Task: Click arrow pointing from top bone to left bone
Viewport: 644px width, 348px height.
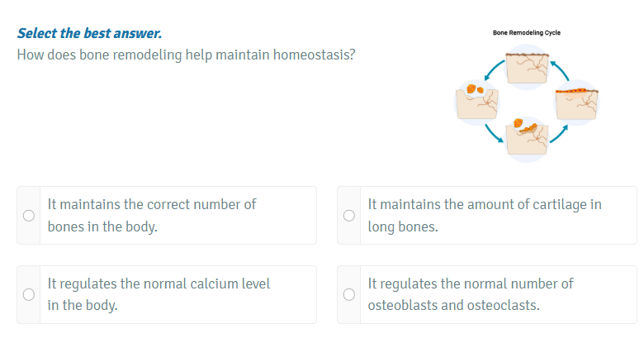Action: point(493,70)
